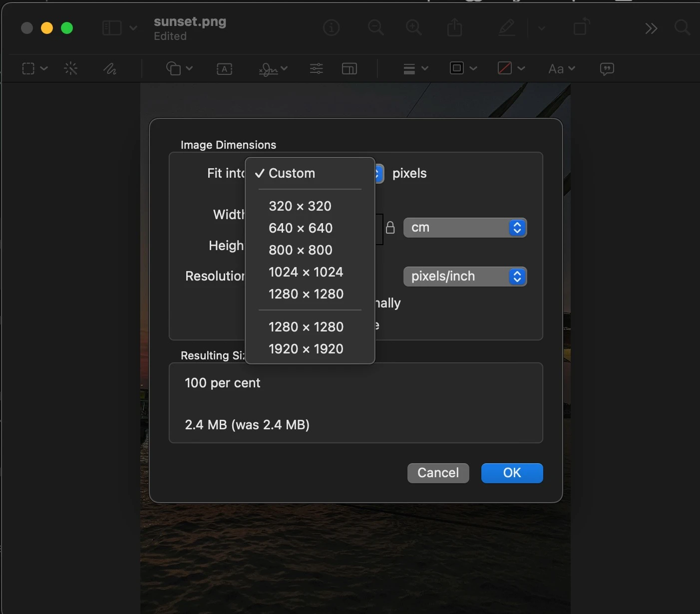The width and height of the screenshot is (700, 614).
Task: Show the image rotation tool in the toolbar
Action: tap(581, 27)
